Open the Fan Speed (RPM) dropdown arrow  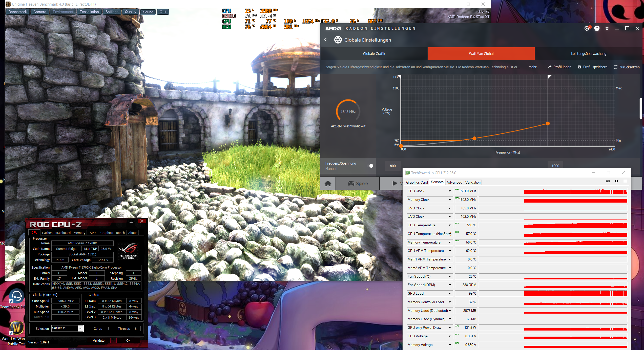(x=450, y=285)
